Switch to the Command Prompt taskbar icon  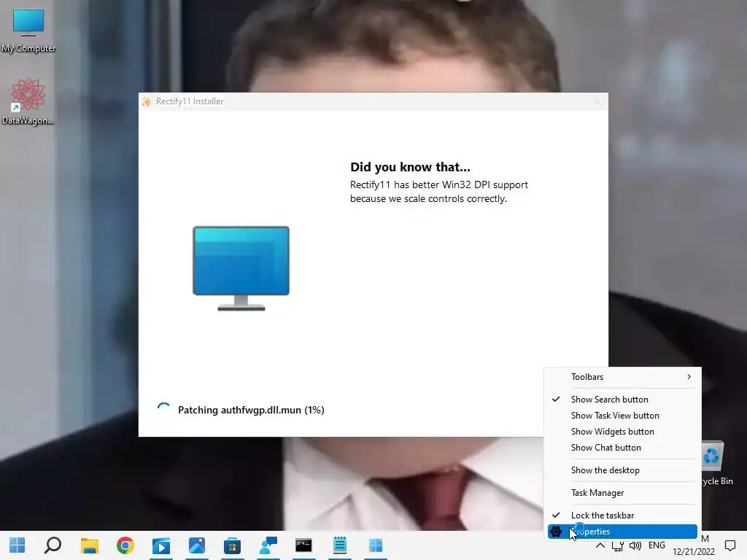click(303, 545)
